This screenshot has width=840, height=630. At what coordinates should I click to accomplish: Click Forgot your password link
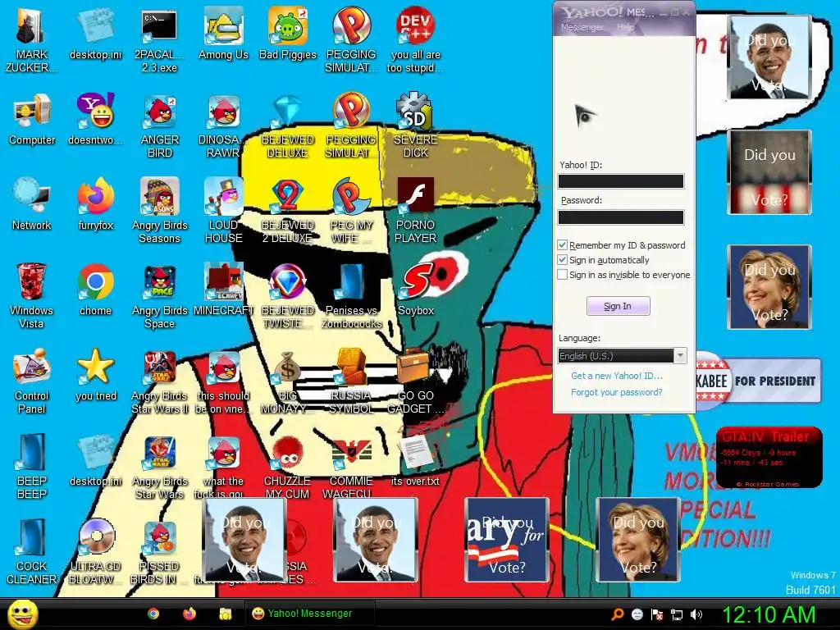617,392
